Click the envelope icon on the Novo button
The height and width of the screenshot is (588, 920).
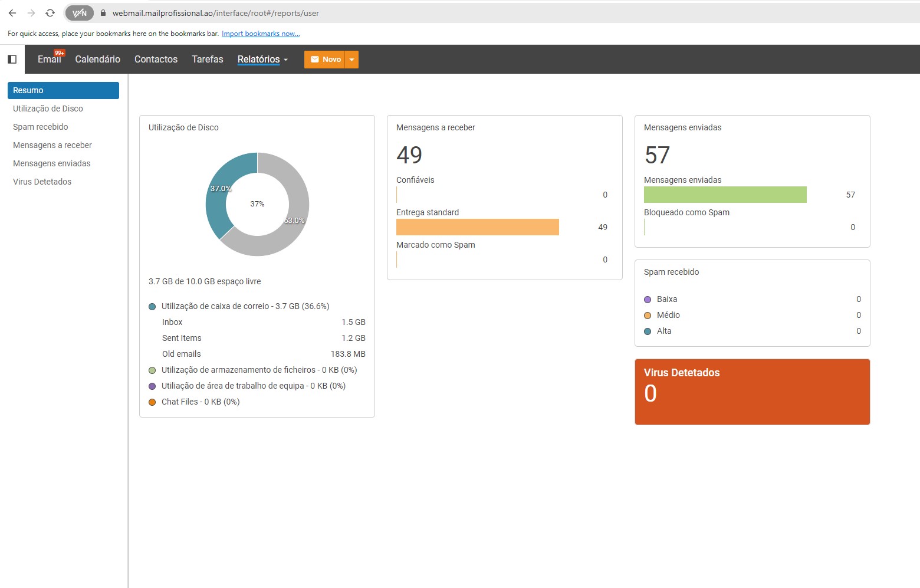[x=315, y=60]
